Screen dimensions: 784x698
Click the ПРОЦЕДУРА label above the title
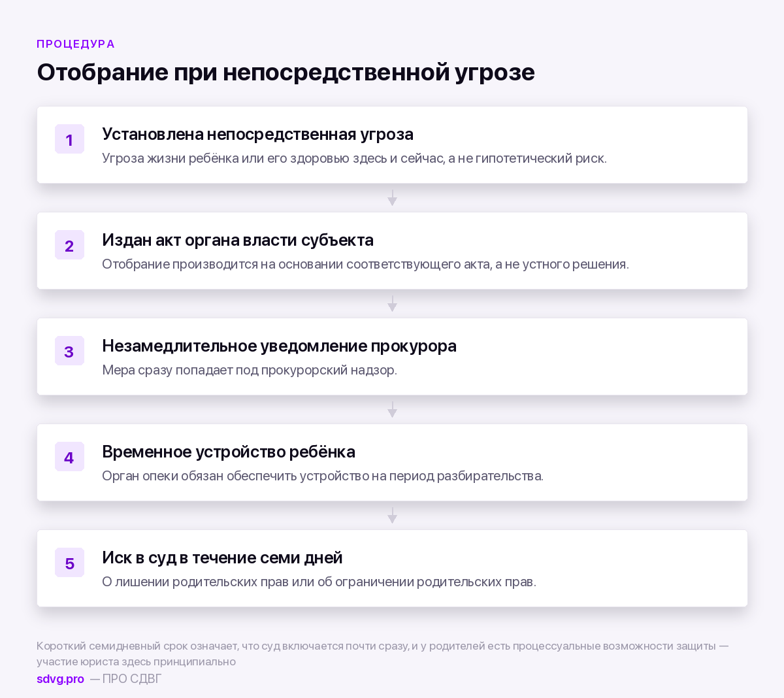click(x=76, y=44)
